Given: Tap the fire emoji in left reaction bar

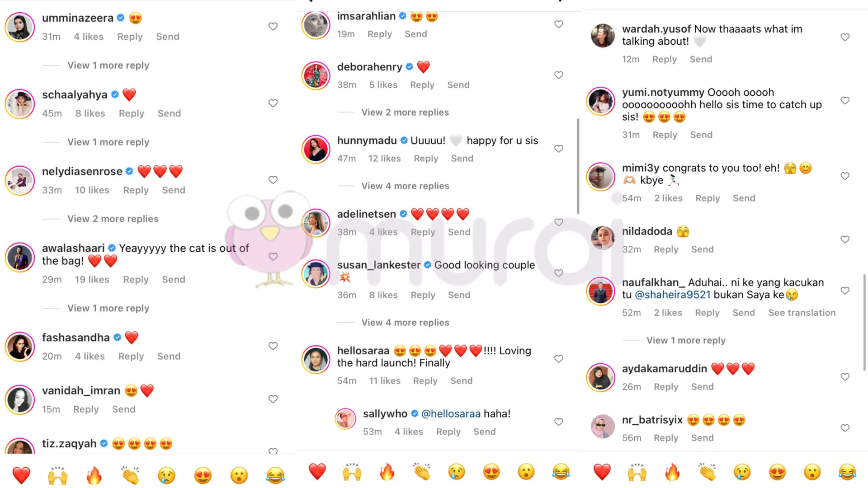Looking at the screenshot, I should pos(94,475).
